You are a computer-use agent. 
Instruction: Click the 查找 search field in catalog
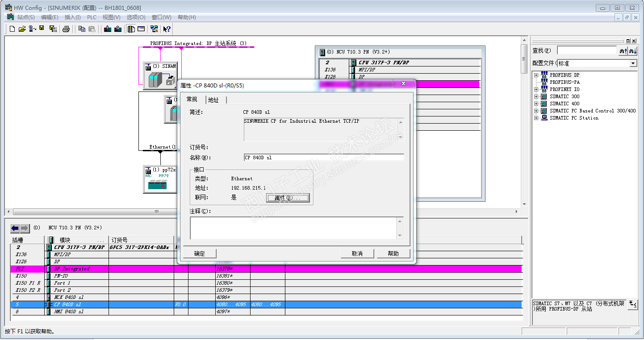[586, 51]
